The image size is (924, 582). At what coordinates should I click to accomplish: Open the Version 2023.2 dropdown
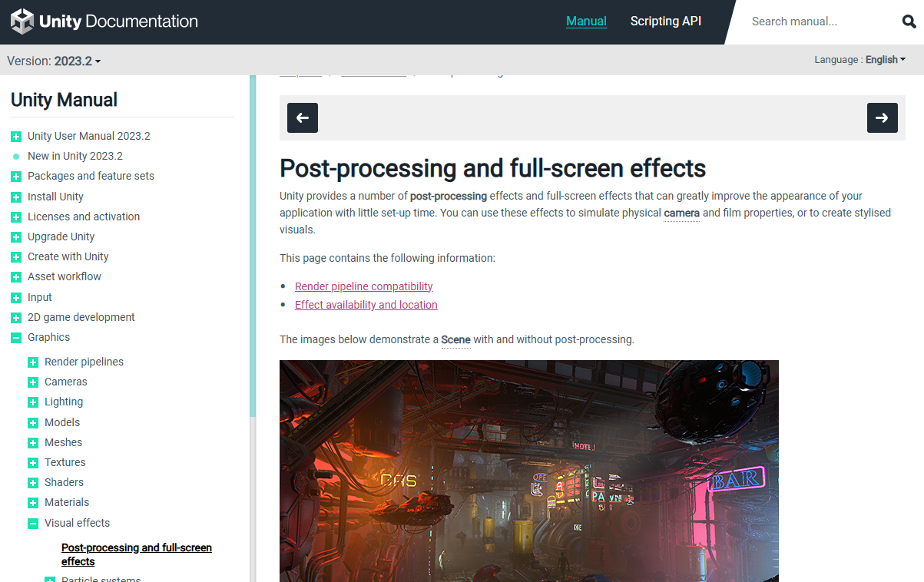tap(54, 61)
